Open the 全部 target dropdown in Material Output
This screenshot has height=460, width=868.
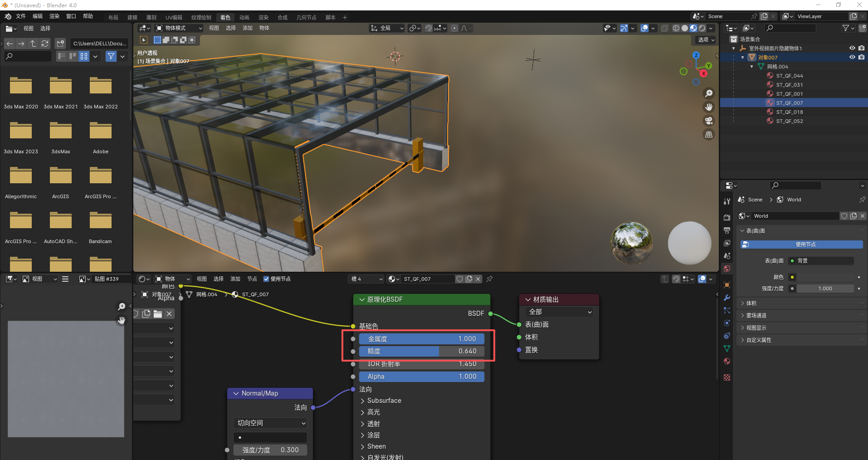coord(560,312)
